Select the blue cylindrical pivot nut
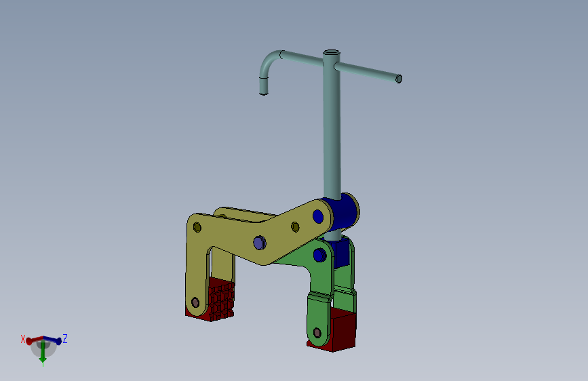The height and width of the screenshot is (381, 588). coord(343,214)
